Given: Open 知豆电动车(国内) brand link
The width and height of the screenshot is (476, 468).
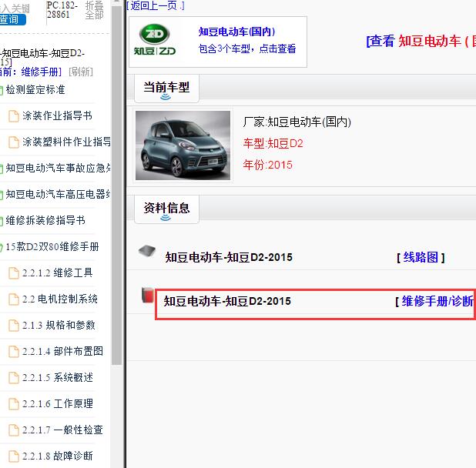Looking at the screenshot, I should (236, 32).
